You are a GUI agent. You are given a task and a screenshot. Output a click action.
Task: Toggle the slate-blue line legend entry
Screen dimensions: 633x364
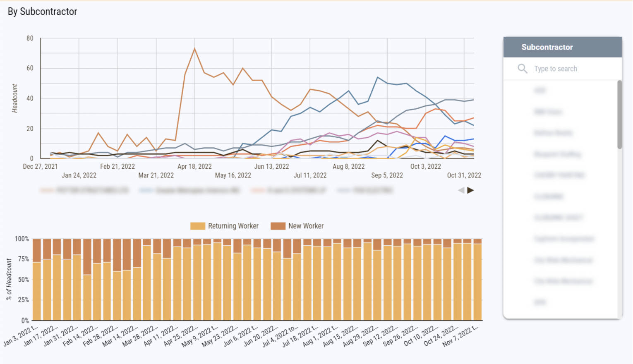(x=365, y=190)
